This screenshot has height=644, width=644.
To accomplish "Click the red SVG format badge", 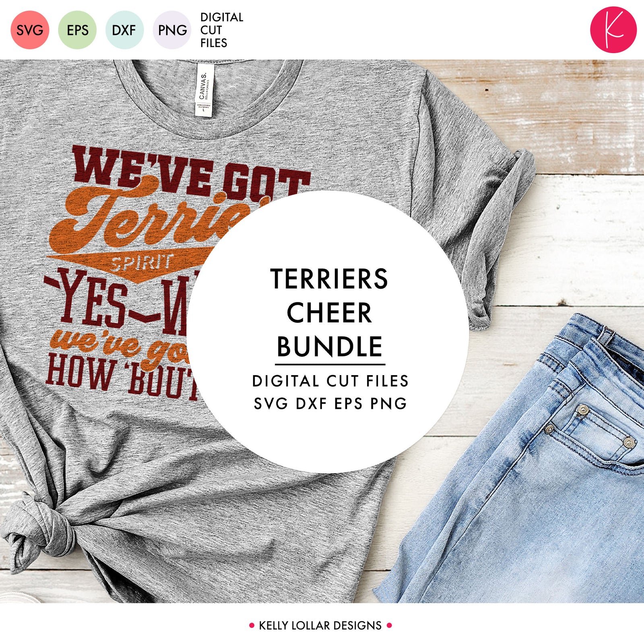I will [x=30, y=30].
